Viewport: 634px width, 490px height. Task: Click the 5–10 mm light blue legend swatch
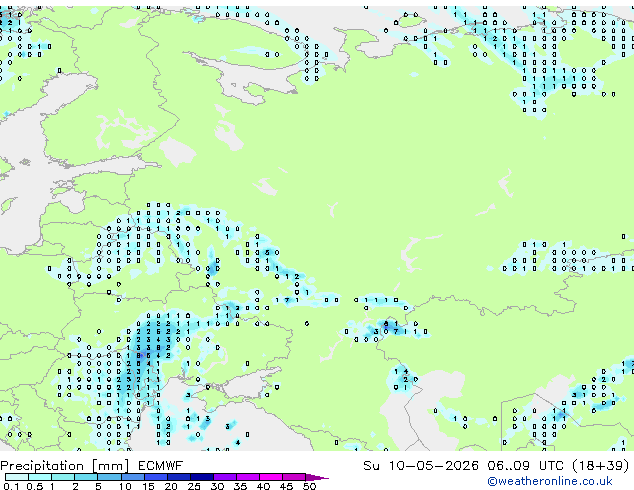109,477
